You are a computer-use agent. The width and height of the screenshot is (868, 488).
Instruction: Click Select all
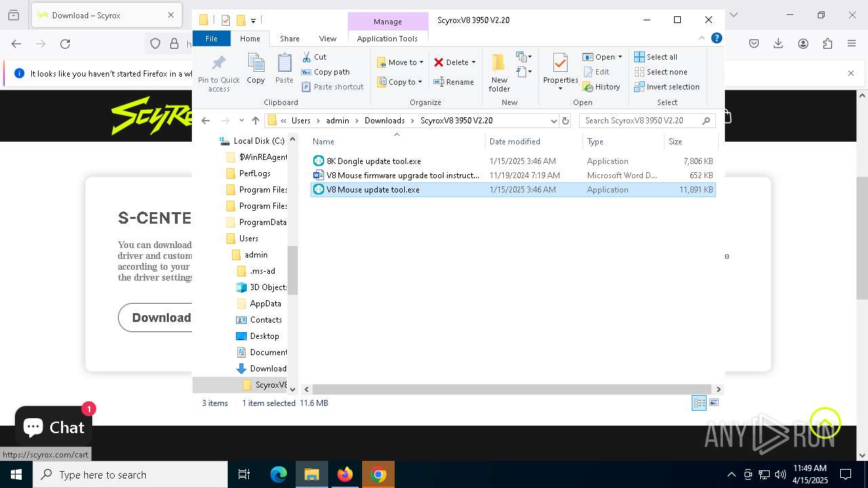[x=656, y=57]
